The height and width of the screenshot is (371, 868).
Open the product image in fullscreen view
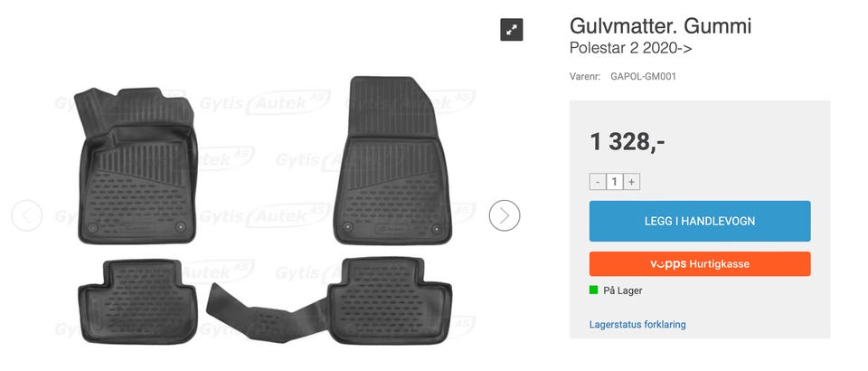click(512, 30)
